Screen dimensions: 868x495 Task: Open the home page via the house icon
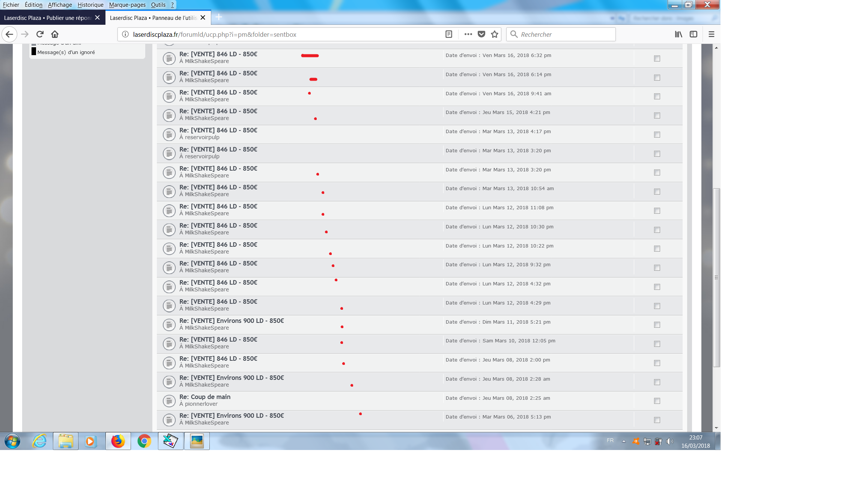pyautogui.click(x=55, y=34)
